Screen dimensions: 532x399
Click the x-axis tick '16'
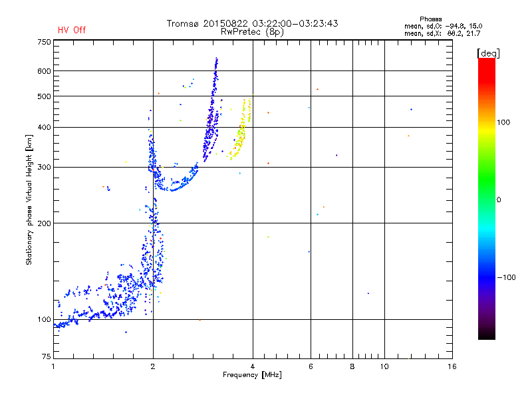(452, 366)
